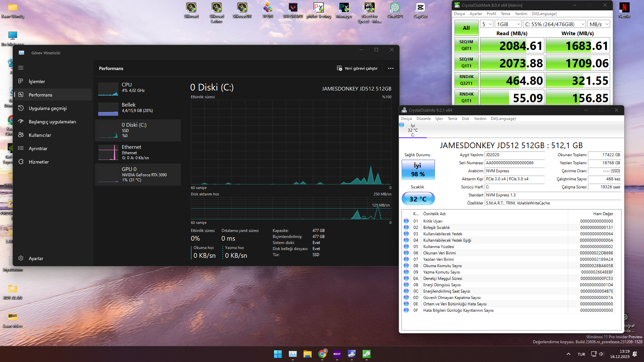Run the RND4K Q1T1 benchmark

(x=466, y=98)
